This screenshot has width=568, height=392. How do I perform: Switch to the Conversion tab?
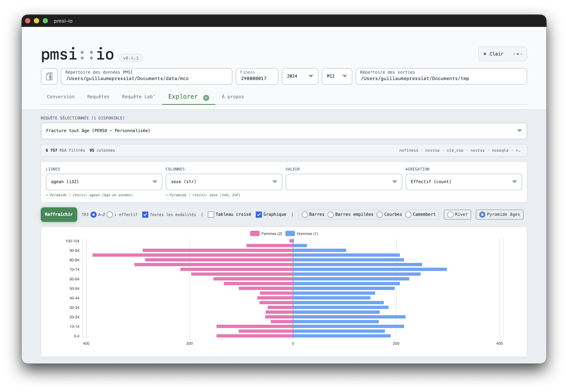[61, 97]
